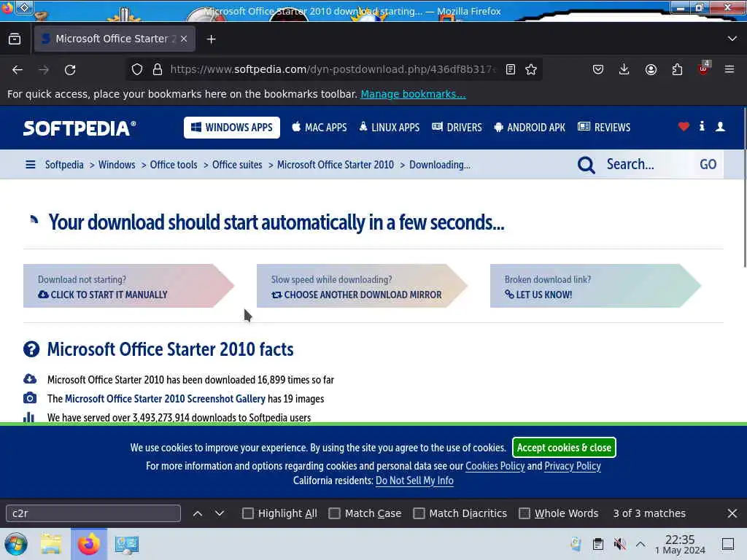This screenshot has width=747, height=560.
Task: Click Manage bookmarks link
Action: click(413, 94)
